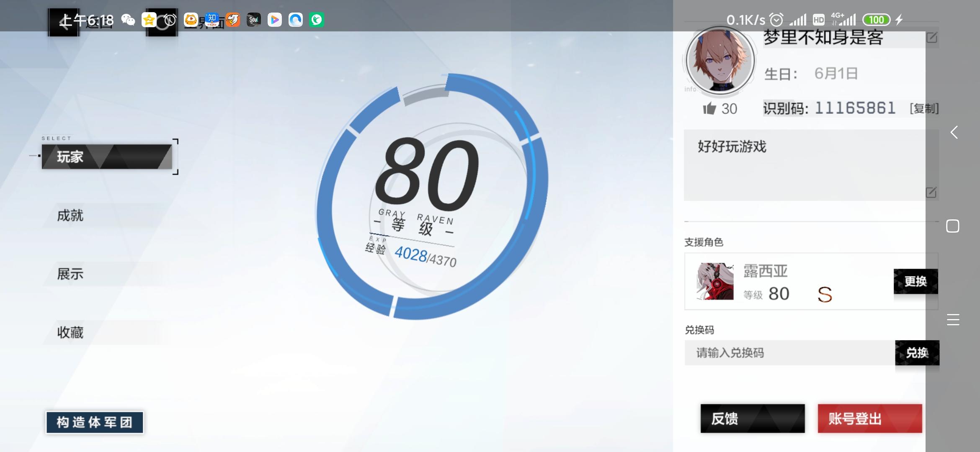The height and width of the screenshot is (452, 980).
Task: Tap the game's back arrow button
Action: pos(64,23)
